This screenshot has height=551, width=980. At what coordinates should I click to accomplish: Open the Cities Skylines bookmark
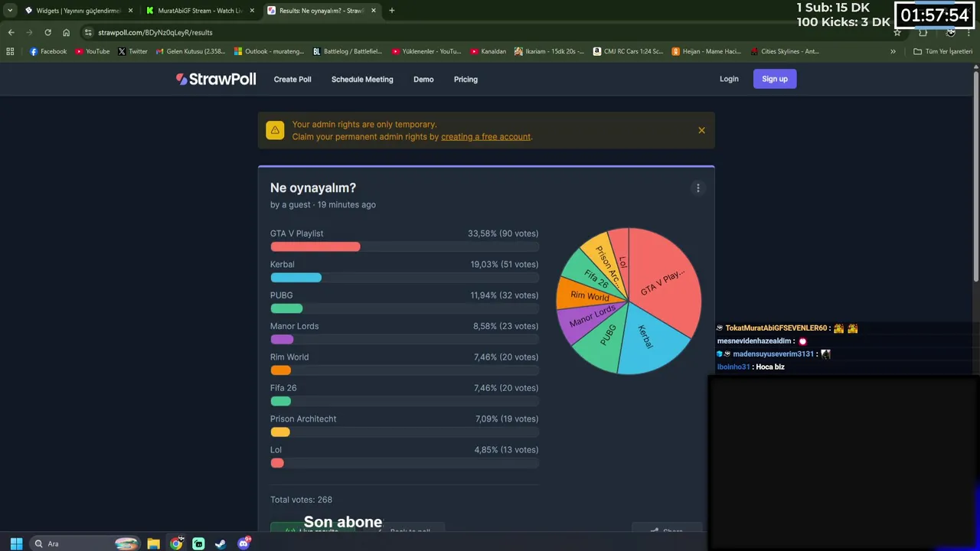pos(785,51)
